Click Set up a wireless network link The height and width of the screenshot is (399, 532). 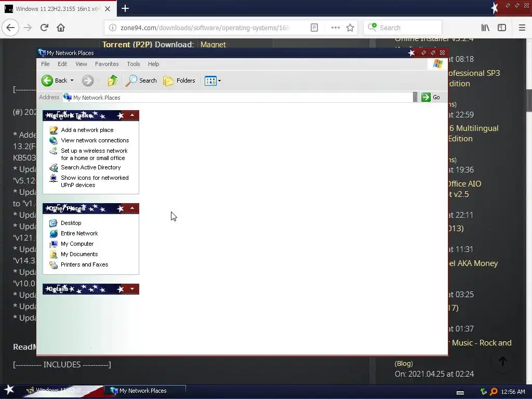point(95,154)
